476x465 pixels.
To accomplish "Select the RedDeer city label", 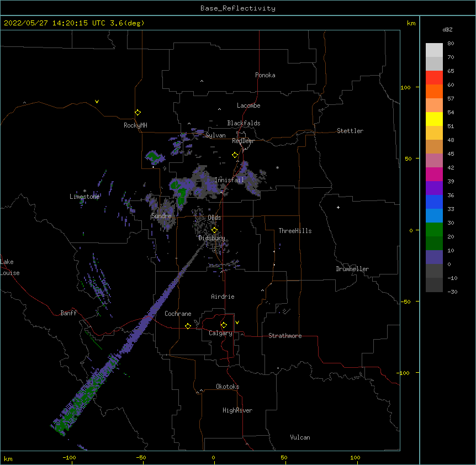I will (x=243, y=141).
